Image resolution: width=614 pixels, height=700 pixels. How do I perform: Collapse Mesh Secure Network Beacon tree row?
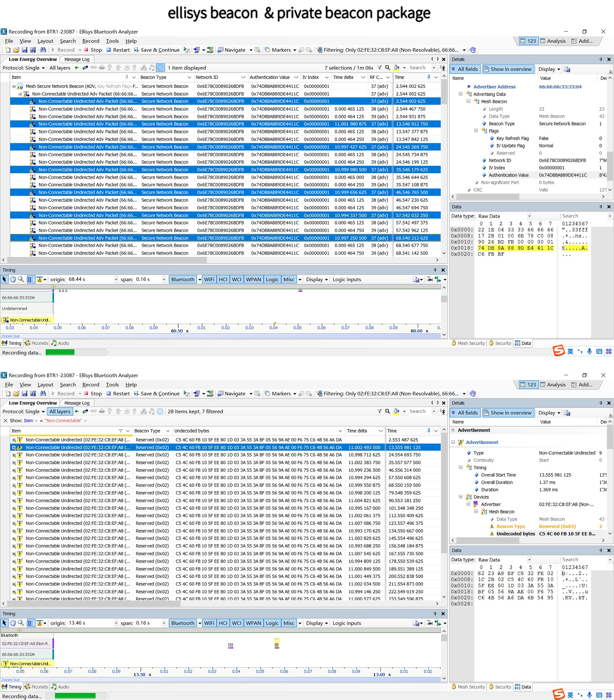click(x=14, y=86)
